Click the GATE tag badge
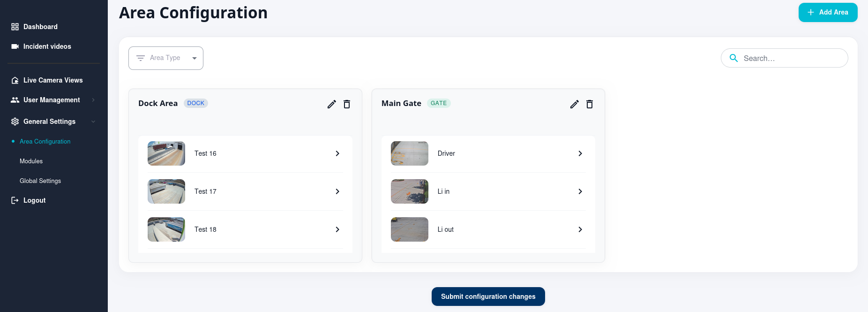 (439, 103)
